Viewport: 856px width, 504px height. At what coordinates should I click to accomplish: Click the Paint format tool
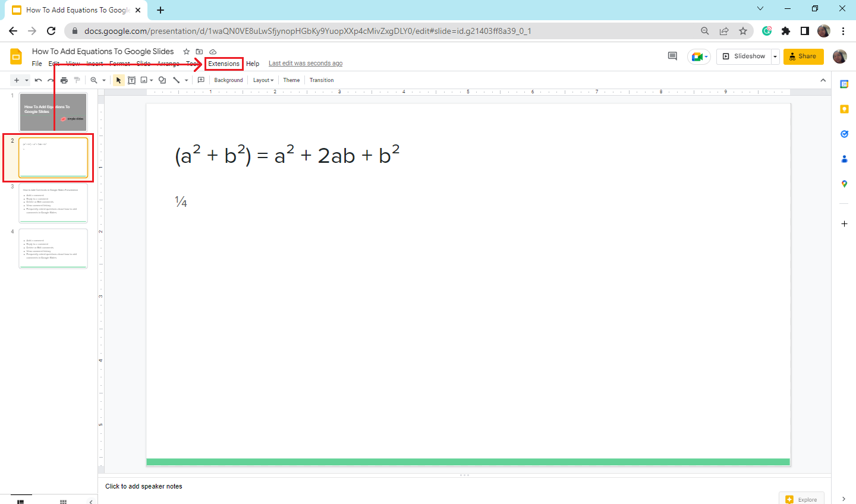[77, 80]
